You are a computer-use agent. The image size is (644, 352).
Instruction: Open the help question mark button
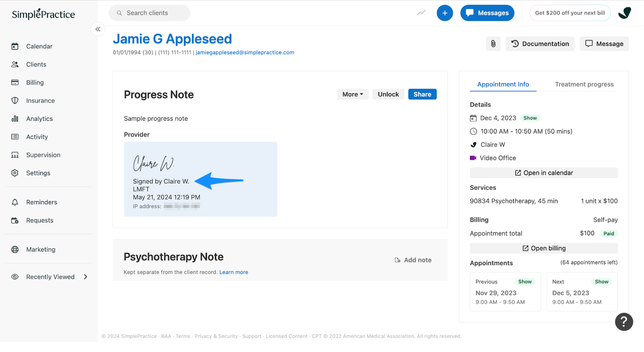click(624, 322)
